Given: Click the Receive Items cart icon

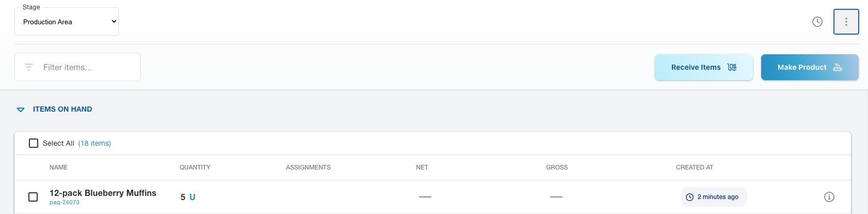Looking at the screenshot, I should tap(732, 67).
